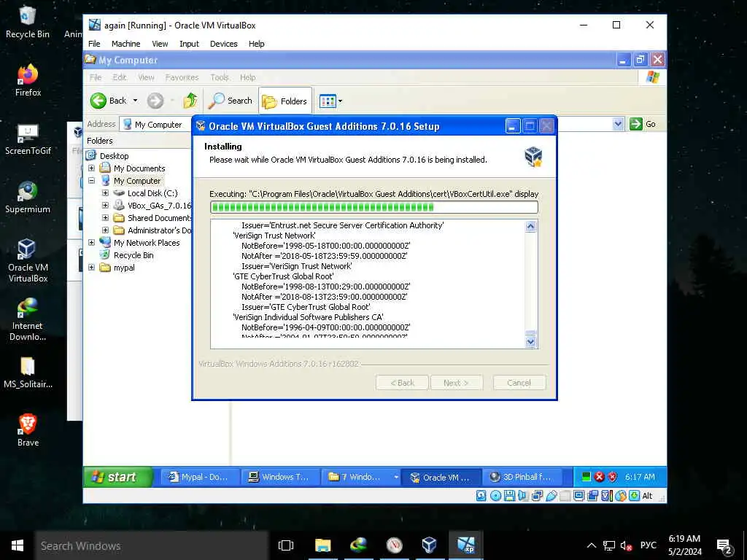Click the green network monitor icon in XP tray

point(587,477)
